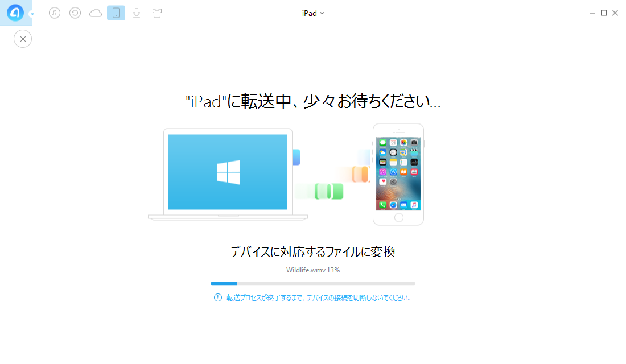Expand the dropdown arrow beside the AnyTrans logo
The width and height of the screenshot is (626, 364).
(x=32, y=14)
